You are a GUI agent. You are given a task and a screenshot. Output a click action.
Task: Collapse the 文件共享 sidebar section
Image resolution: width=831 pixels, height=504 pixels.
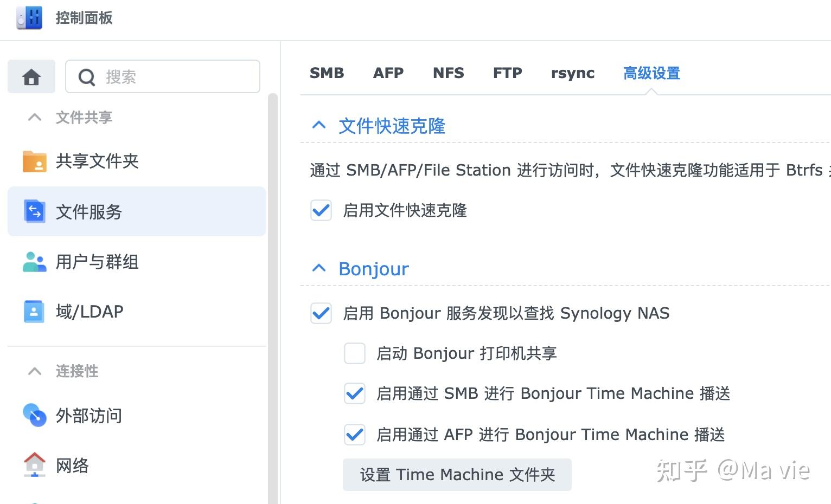[x=35, y=117]
